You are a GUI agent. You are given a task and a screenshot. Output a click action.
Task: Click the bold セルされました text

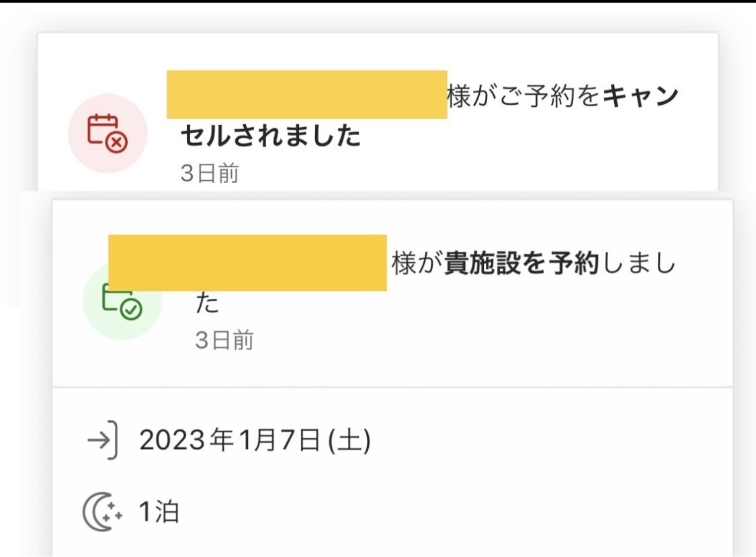[x=271, y=136]
